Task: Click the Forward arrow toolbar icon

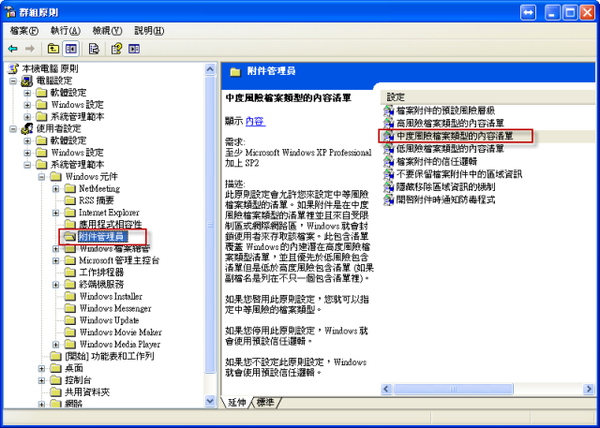Action: pyautogui.click(x=30, y=49)
